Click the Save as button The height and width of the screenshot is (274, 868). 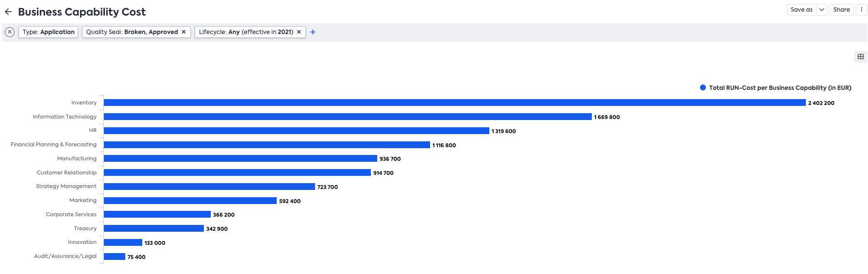[801, 10]
